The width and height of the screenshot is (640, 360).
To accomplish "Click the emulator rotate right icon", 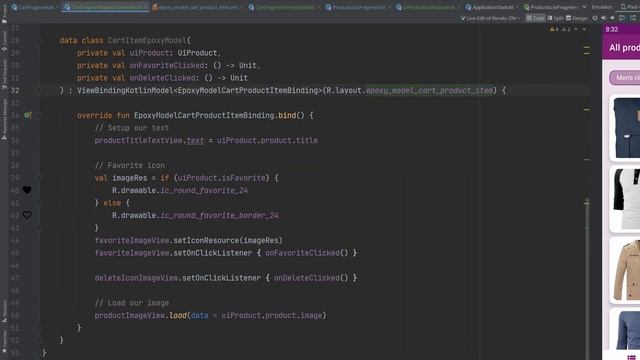I will pos(633,18).
